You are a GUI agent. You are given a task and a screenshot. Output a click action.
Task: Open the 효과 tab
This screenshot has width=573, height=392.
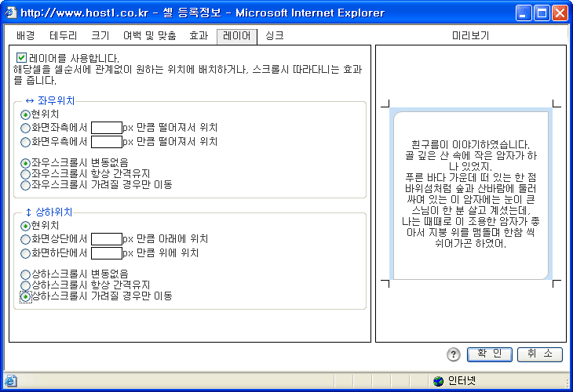tap(199, 36)
